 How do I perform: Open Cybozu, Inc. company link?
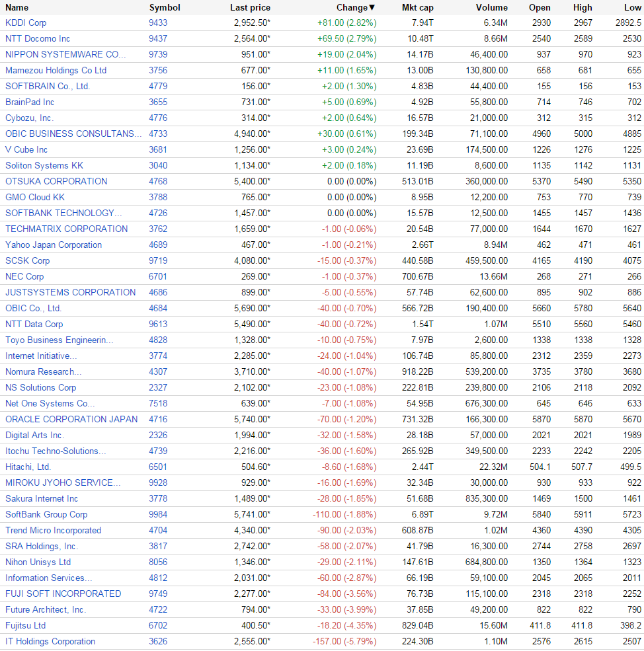(30, 118)
